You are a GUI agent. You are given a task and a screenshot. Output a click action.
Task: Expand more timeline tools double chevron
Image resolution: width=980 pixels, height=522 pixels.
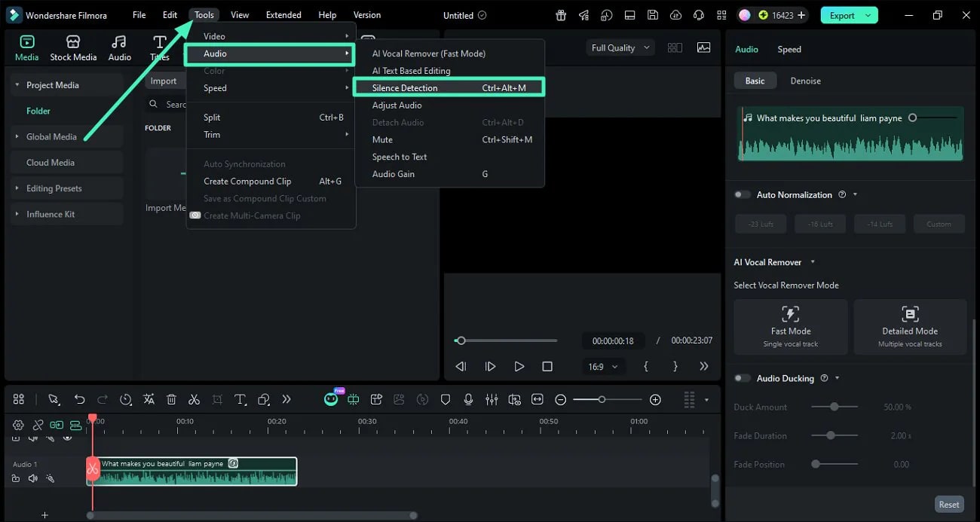coord(286,399)
